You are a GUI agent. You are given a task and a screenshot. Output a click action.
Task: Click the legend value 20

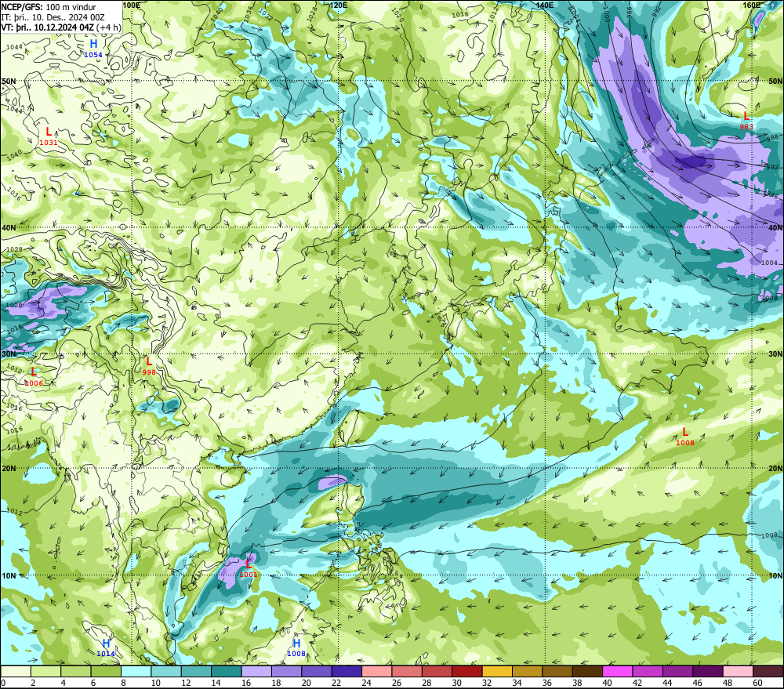[x=306, y=683]
